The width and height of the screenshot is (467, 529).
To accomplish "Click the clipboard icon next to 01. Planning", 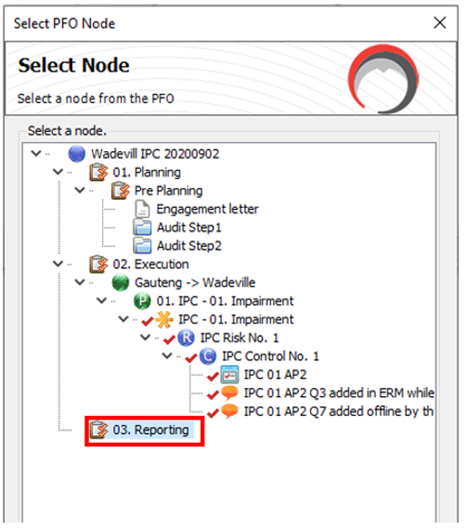I will click(99, 172).
